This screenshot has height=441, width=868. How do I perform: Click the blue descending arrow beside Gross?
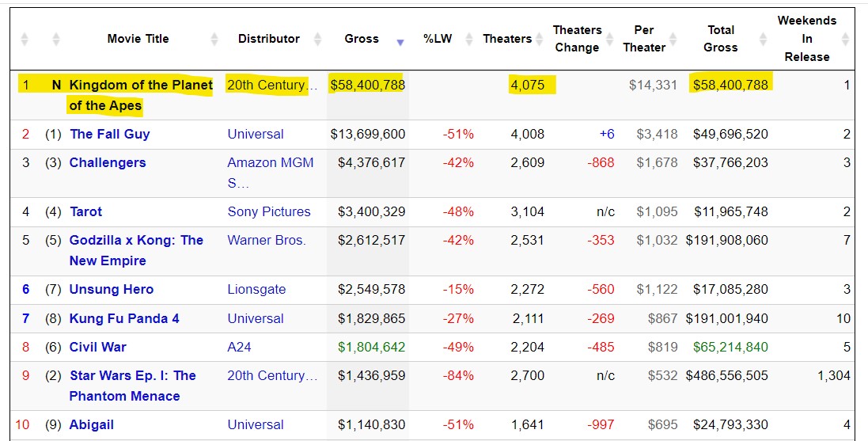click(400, 41)
